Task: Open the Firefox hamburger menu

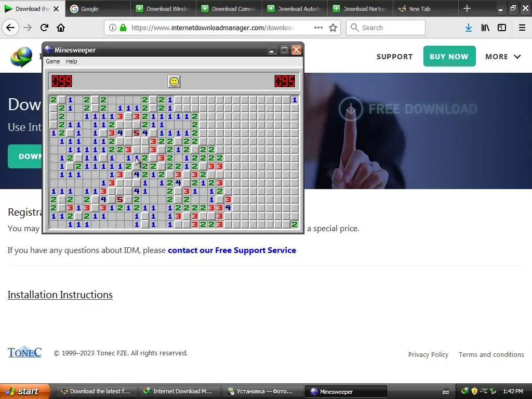Action: tap(522, 28)
